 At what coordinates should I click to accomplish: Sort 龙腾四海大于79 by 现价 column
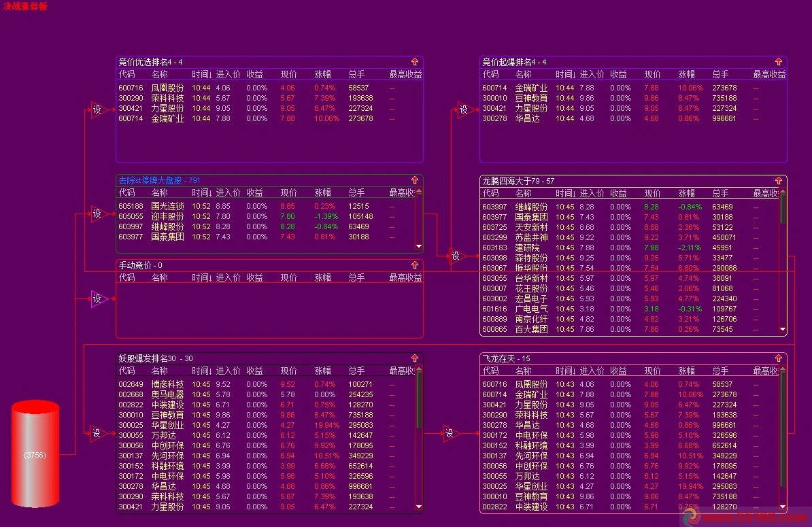tap(652, 193)
